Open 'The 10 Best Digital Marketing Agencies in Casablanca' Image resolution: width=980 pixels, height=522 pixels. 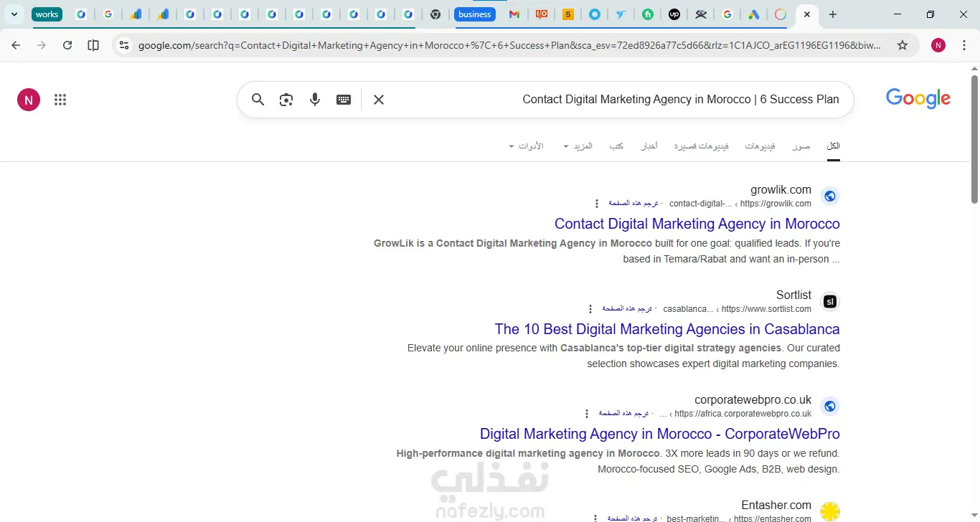tap(667, 329)
